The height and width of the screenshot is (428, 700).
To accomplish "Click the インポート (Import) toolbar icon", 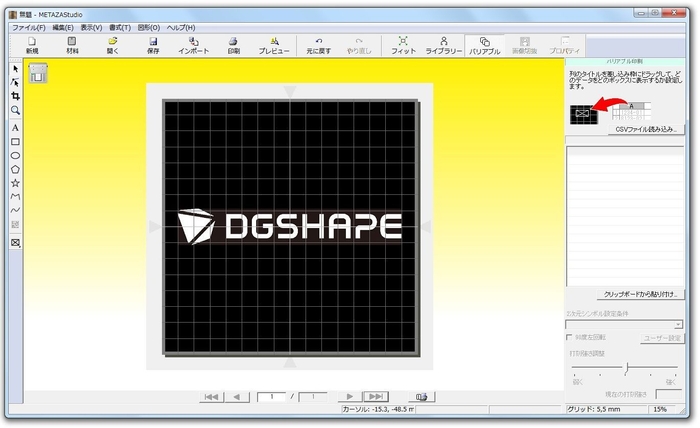I will point(193,44).
